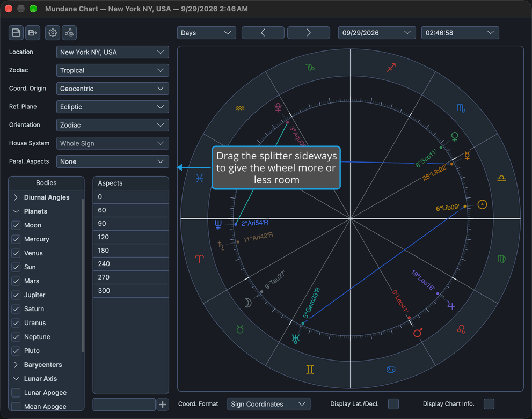Select the Jupiter glyph in Leo
532x419 pixels.
(x=450, y=305)
